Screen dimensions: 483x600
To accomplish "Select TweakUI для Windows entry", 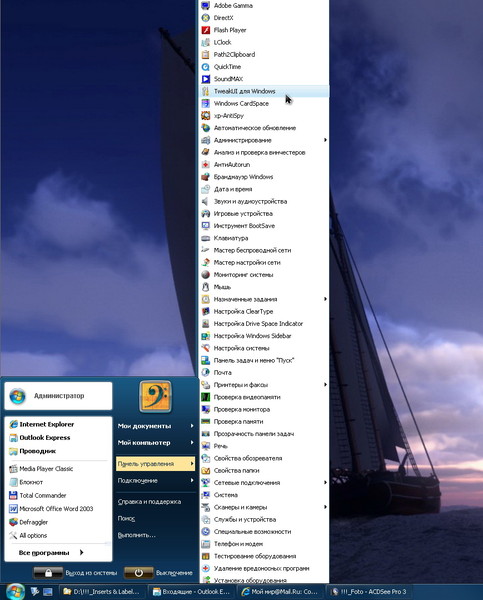I will [264, 91].
